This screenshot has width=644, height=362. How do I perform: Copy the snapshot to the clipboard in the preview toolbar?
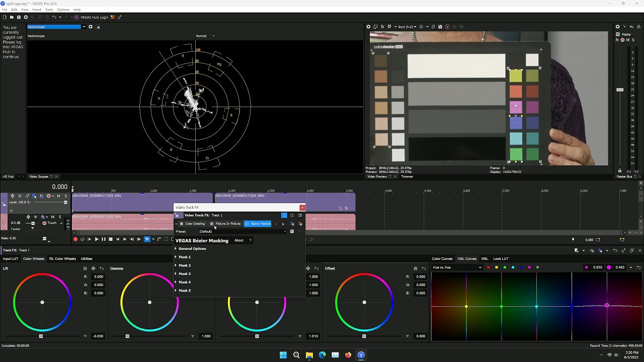(x=433, y=27)
